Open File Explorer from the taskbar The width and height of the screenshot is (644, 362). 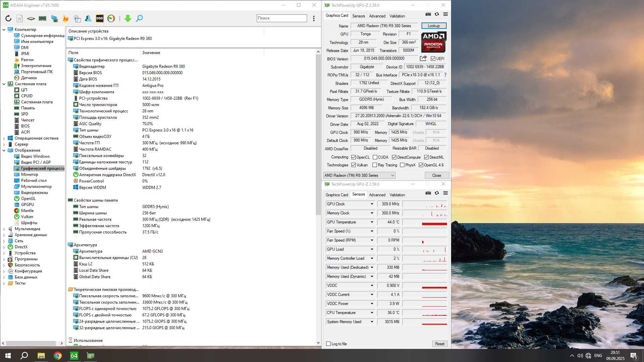tap(41, 356)
